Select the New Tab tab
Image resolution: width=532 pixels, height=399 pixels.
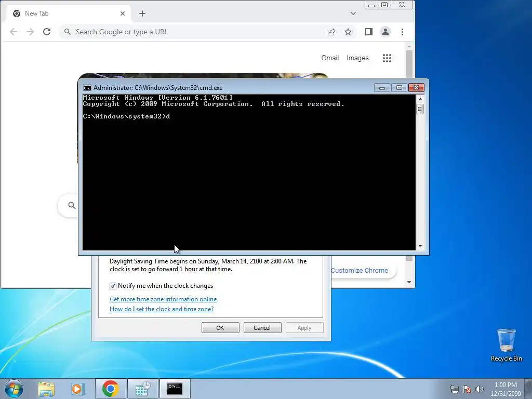coord(68,14)
